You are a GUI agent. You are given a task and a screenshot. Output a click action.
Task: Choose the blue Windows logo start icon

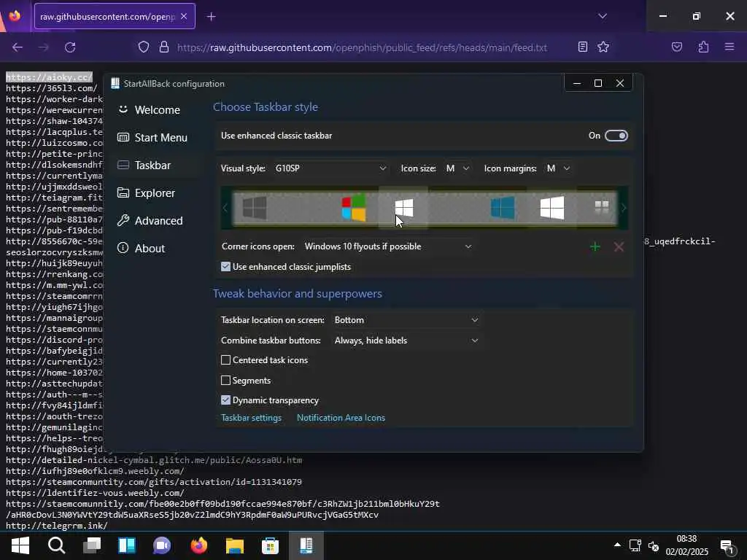(x=503, y=208)
